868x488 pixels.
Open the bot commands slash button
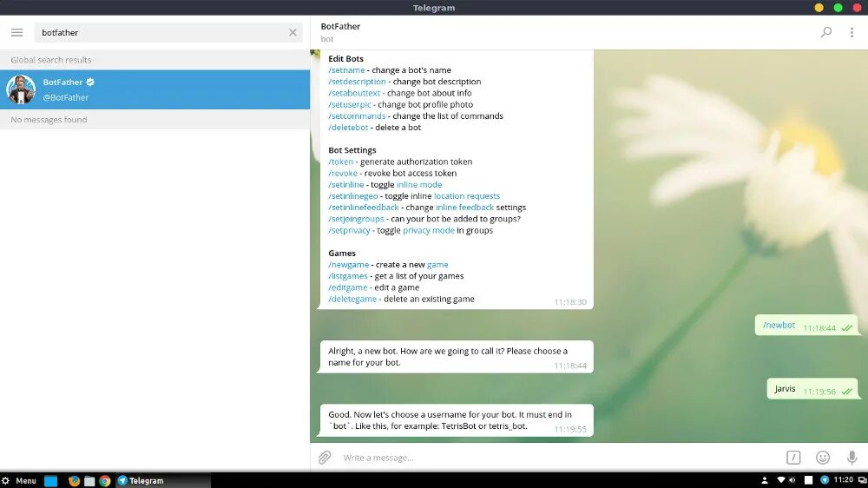point(793,458)
